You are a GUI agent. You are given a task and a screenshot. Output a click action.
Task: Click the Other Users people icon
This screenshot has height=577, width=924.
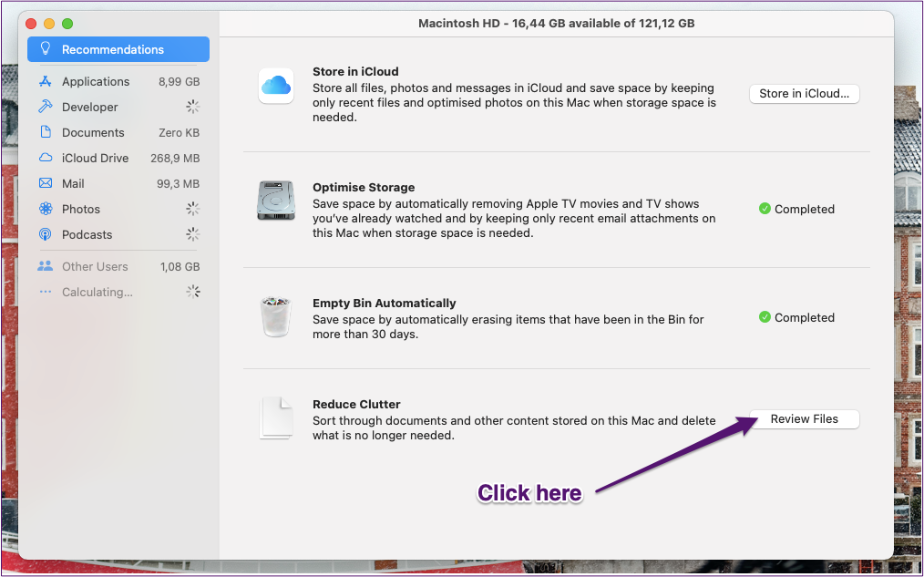click(46, 266)
